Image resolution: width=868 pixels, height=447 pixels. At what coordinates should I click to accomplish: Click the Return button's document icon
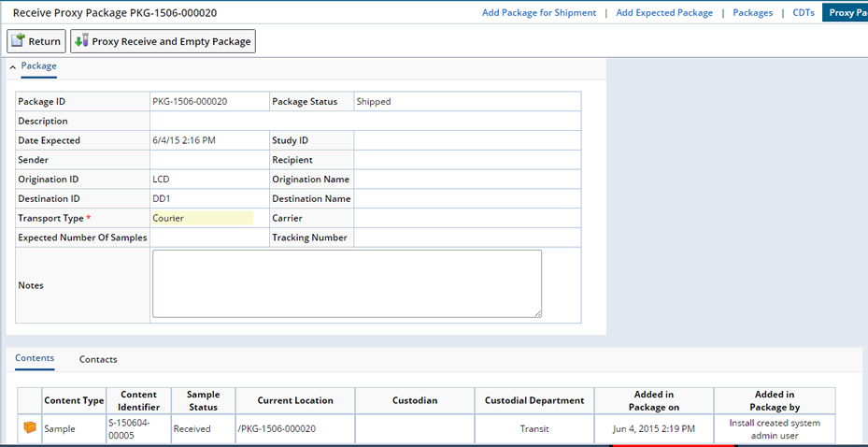click(19, 40)
